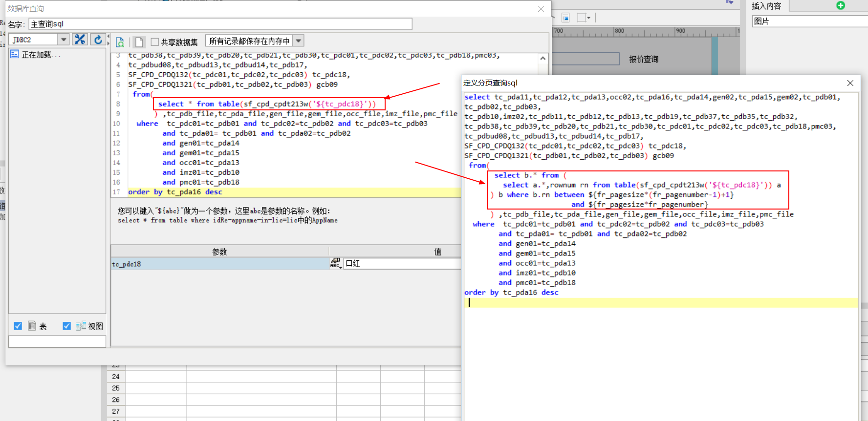Screen dimensions: 868x421
Task: Click the 'order by tc_pda16 desc' line in paging SQL
Action: [511, 293]
